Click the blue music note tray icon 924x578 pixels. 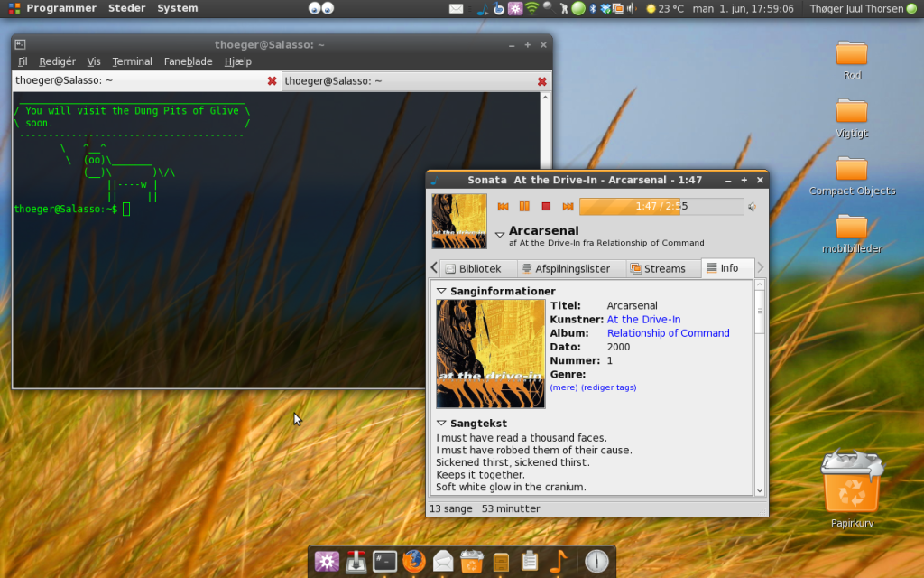coord(483,9)
